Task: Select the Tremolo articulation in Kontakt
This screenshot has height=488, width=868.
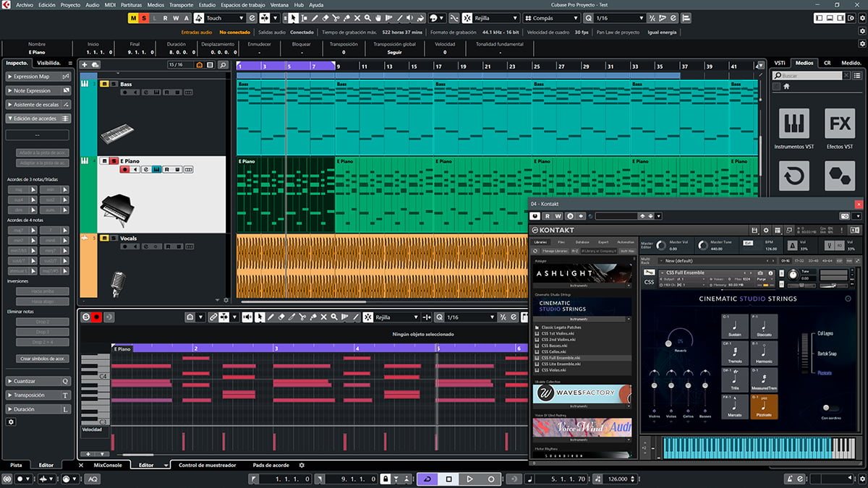Action: click(735, 354)
